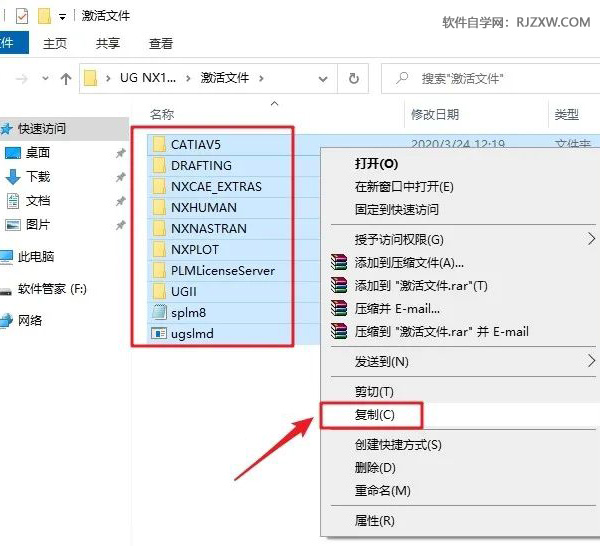The image size is (600, 546).
Task: Click the DRAFTING folder icon
Action: [x=159, y=166]
